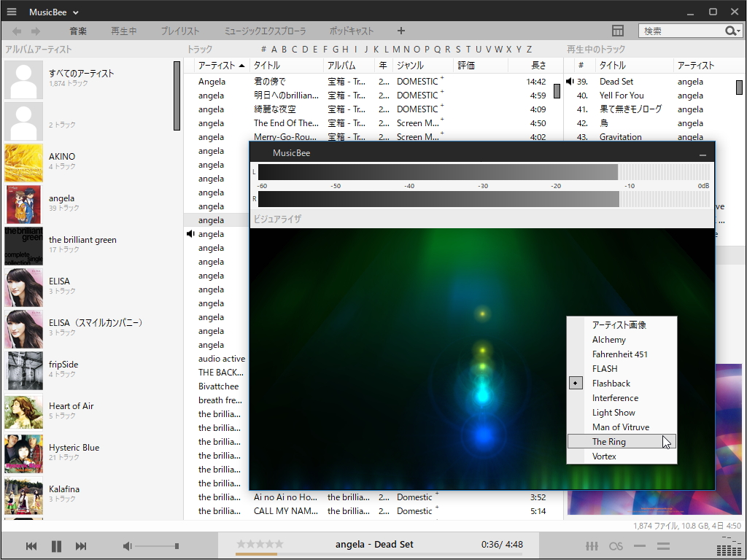The image size is (747, 560).
Task: Jump to letter A in alphabet bar
Action: coord(274,49)
